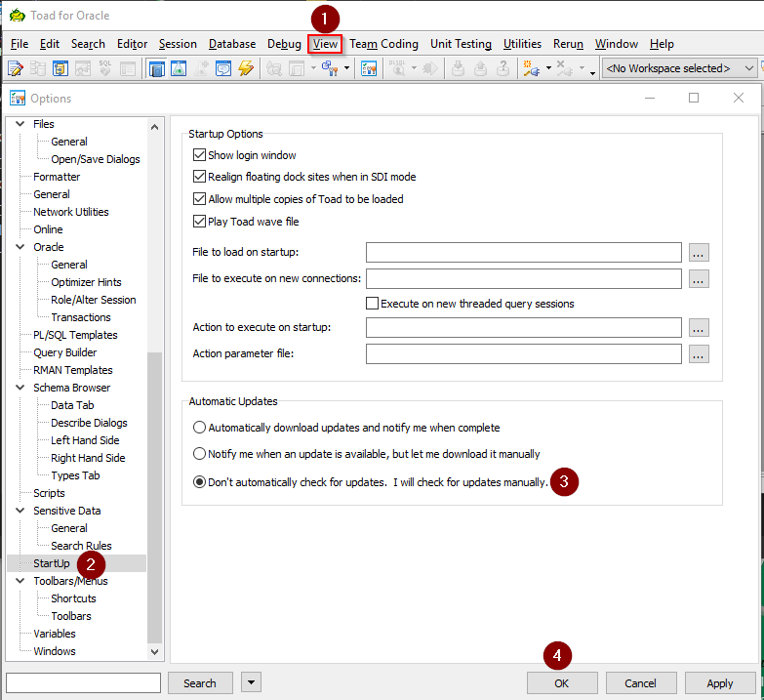
Task: Enable Execute on new threaded query sessions
Action: click(373, 304)
